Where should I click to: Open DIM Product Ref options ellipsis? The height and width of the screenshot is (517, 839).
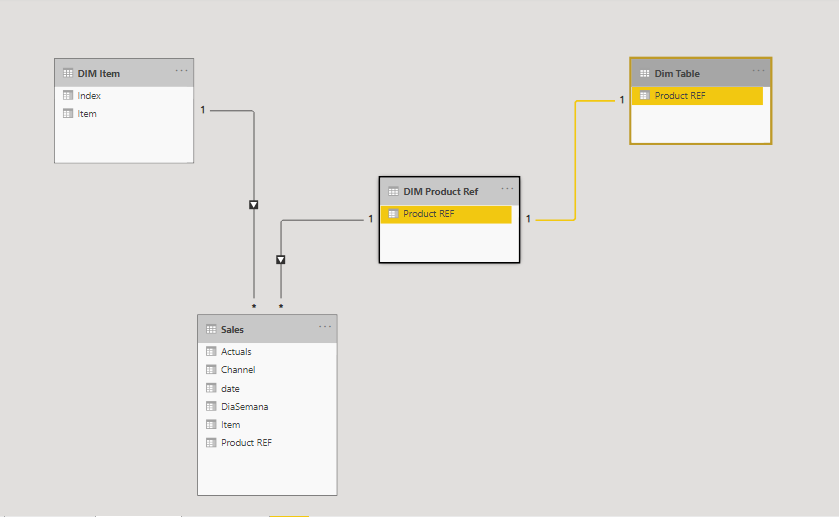point(507,188)
